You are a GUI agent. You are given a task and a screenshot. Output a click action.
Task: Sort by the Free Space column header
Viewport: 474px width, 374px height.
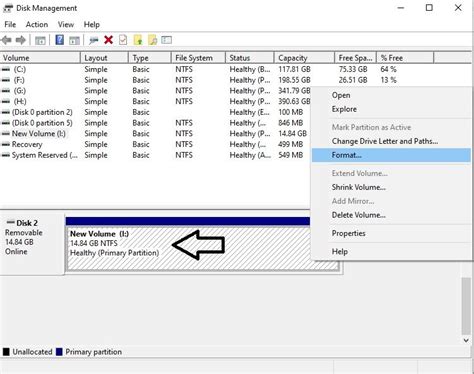[355, 58]
